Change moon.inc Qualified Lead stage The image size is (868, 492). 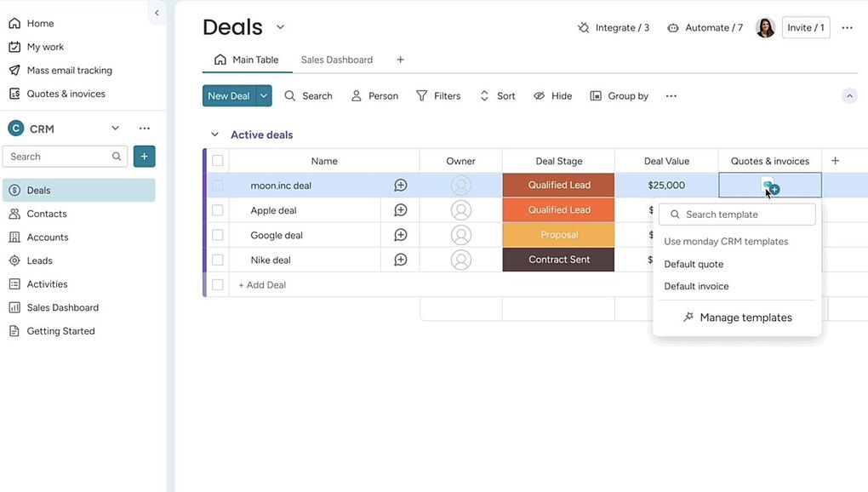click(558, 186)
